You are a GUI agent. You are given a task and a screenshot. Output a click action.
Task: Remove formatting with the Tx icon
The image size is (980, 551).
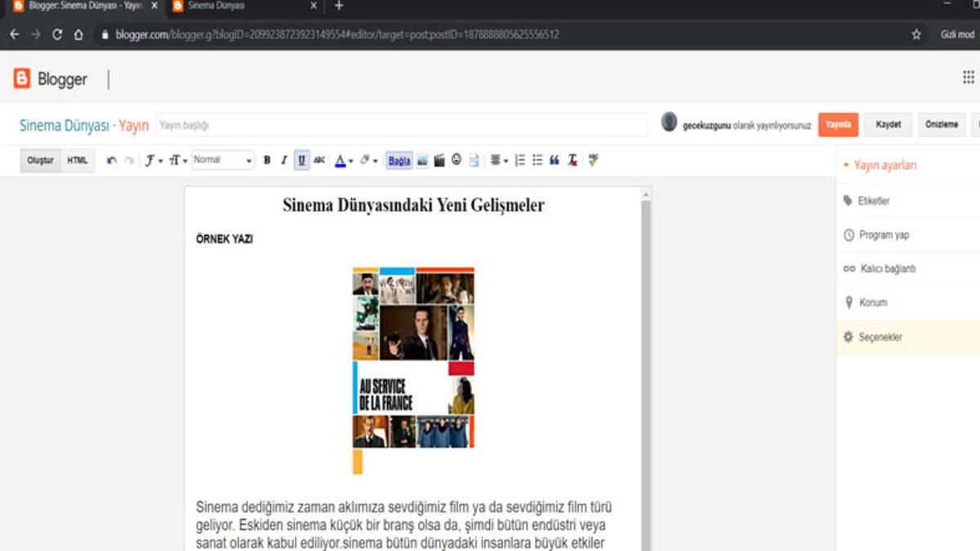(574, 160)
